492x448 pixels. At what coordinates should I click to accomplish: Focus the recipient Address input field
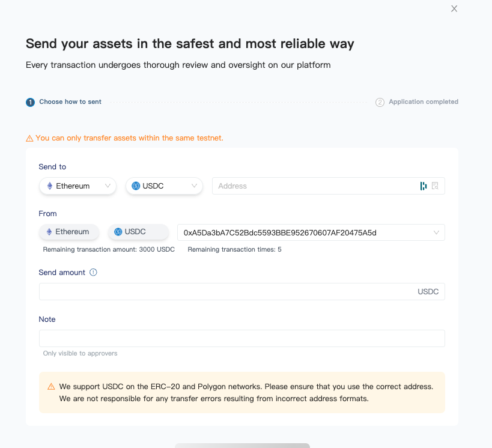tap(312, 186)
